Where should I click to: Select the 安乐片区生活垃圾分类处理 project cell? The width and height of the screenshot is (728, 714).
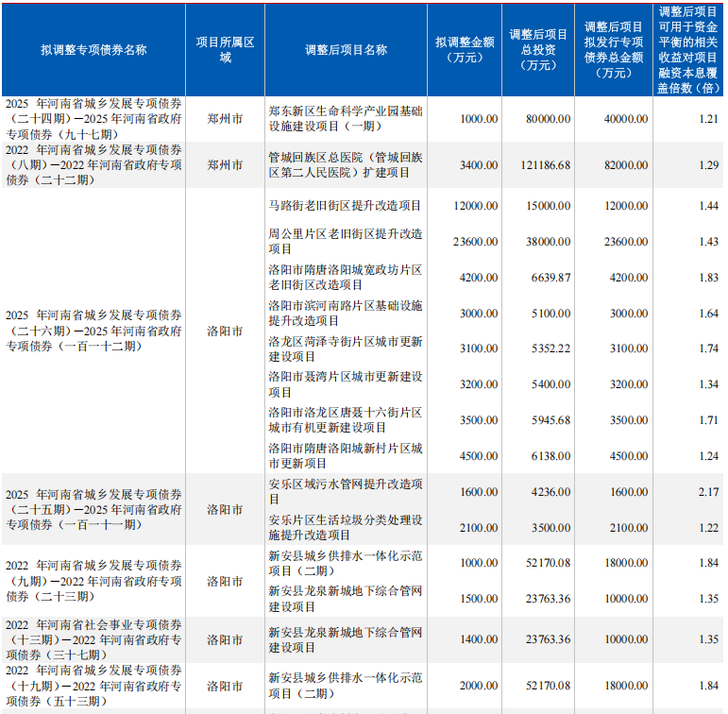[x=346, y=527]
